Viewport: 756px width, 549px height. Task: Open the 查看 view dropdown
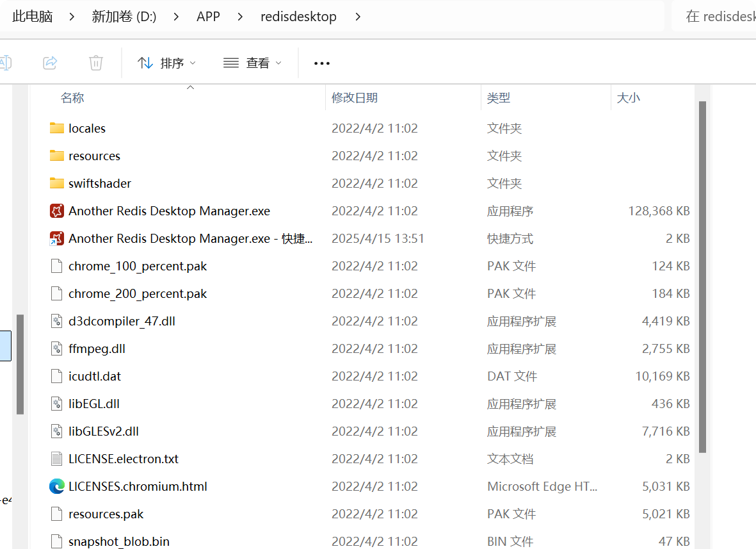(252, 63)
